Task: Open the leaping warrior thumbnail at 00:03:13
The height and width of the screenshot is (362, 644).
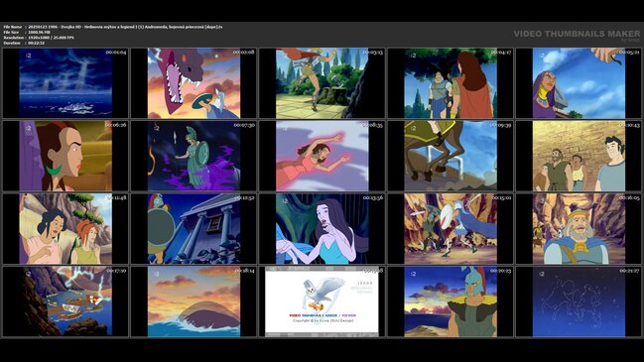Action: click(x=322, y=83)
